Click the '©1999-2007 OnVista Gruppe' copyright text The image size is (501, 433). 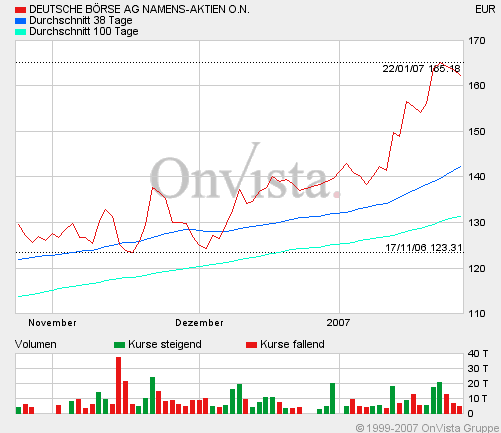pyautogui.click(x=427, y=428)
